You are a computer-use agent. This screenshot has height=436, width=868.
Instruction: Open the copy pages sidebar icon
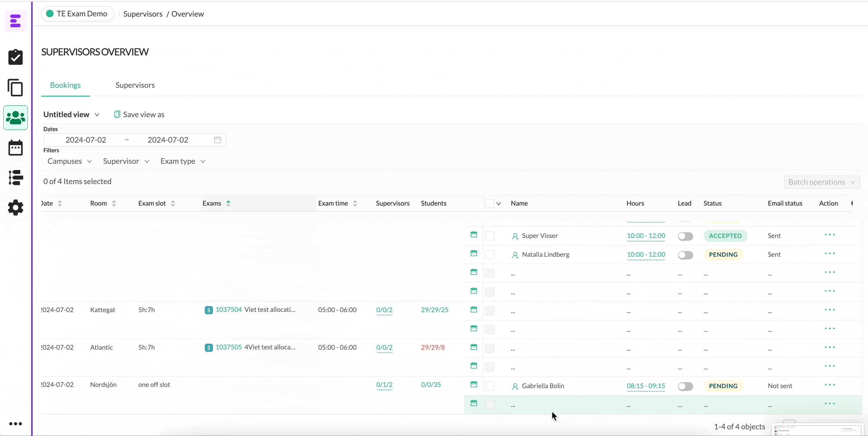[x=15, y=88]
